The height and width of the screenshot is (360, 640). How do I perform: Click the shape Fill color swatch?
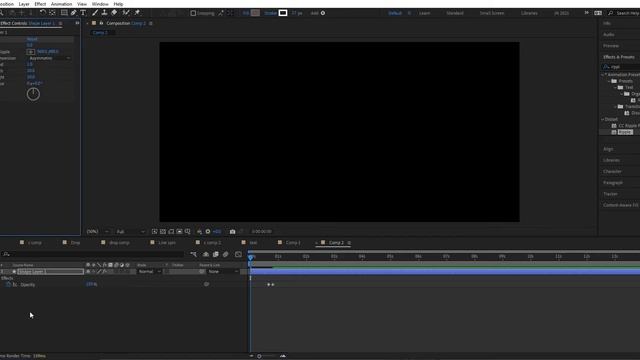[x=256, y=13]
